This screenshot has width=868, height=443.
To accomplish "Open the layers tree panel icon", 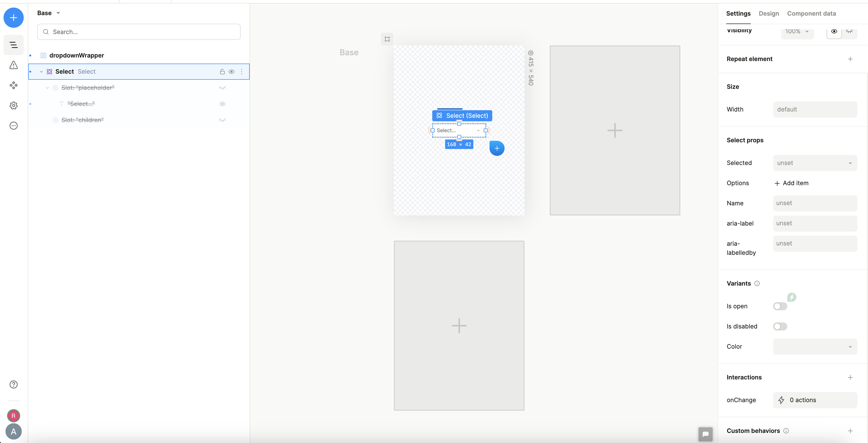I will pyautogui.click(x=13, y=45).
